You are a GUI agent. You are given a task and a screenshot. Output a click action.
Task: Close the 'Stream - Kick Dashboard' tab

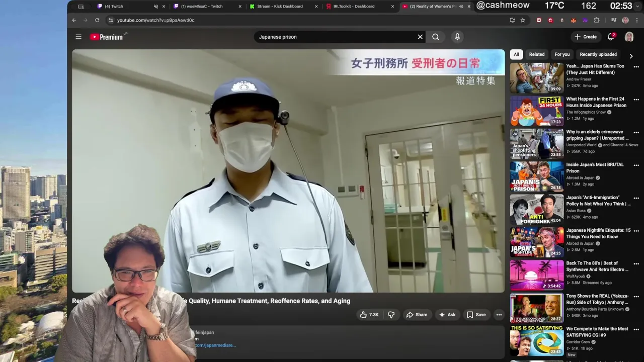coord(316,7)
